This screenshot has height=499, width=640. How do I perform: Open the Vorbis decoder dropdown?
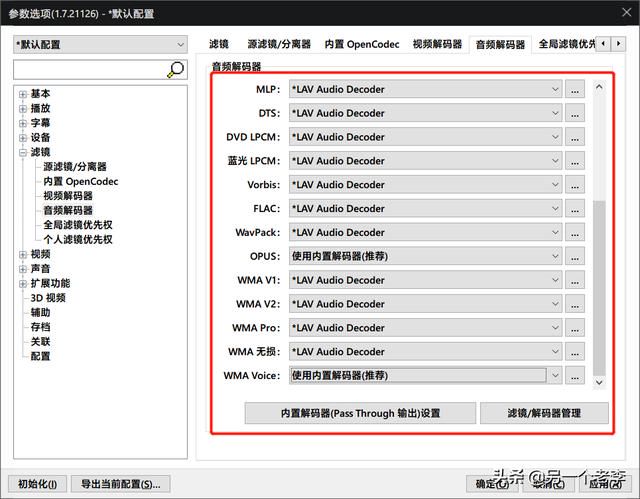click(x=425, y=185)
